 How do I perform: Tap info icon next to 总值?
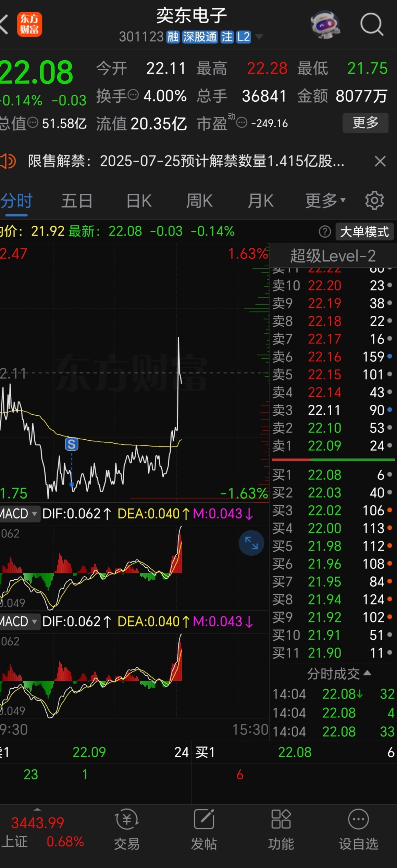tap(33, 122)
